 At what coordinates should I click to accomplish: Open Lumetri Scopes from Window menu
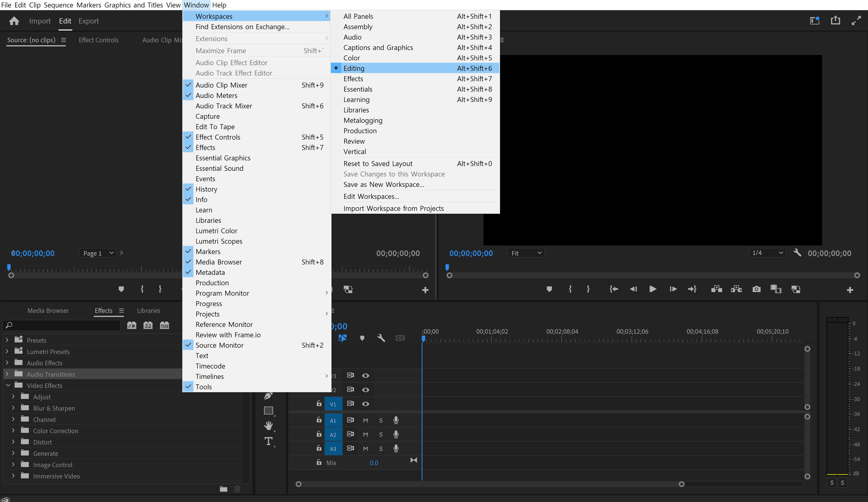(219, 241)
